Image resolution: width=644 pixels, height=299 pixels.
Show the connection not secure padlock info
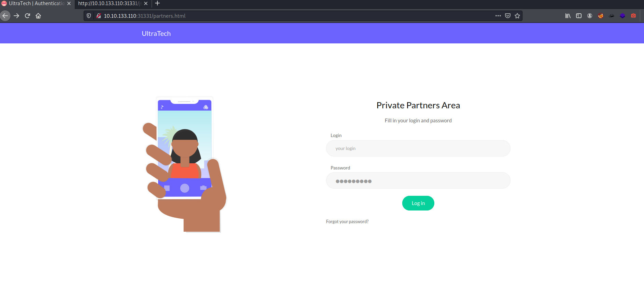(x=98, y=16)
